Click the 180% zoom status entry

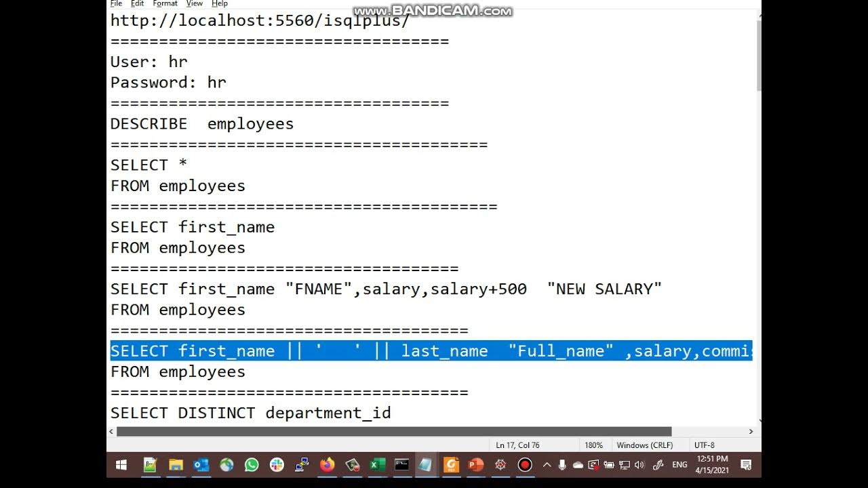pyautogui.click(x=593, y=445)
